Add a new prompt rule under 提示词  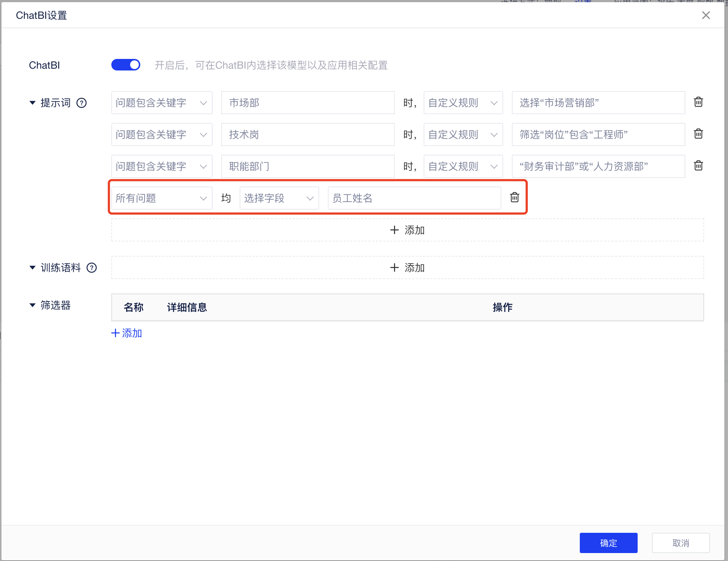(x=407, y=230)
